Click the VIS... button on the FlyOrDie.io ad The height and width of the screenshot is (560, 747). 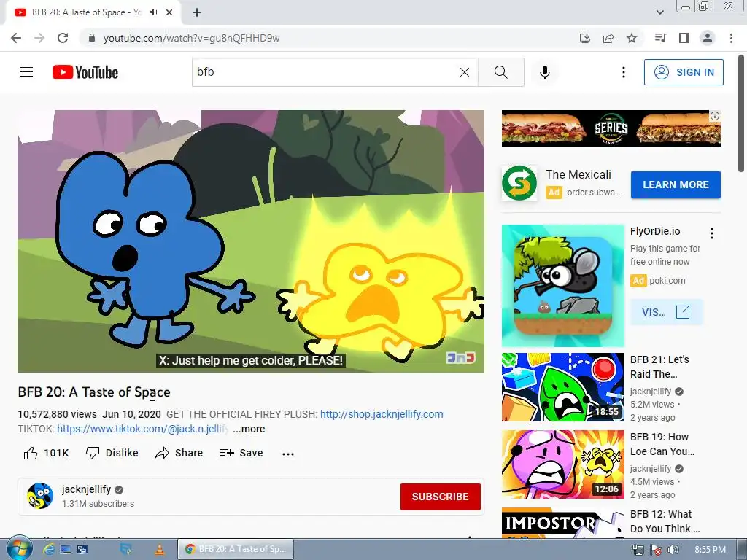click(666, 312)
